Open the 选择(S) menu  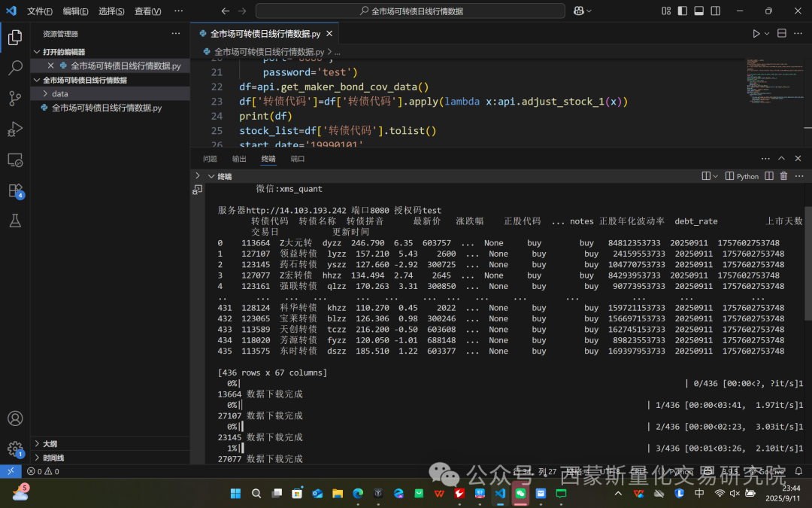coord(111,11)
